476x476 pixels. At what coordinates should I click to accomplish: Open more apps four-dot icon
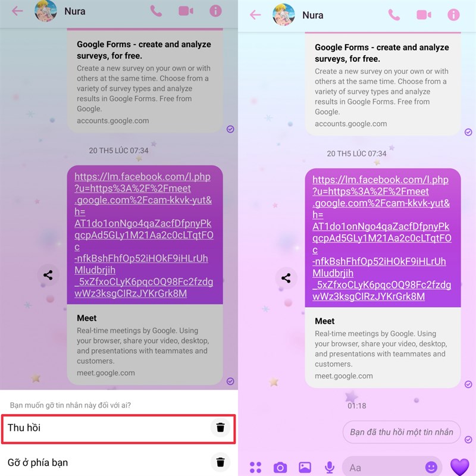[x=255, y=467]
